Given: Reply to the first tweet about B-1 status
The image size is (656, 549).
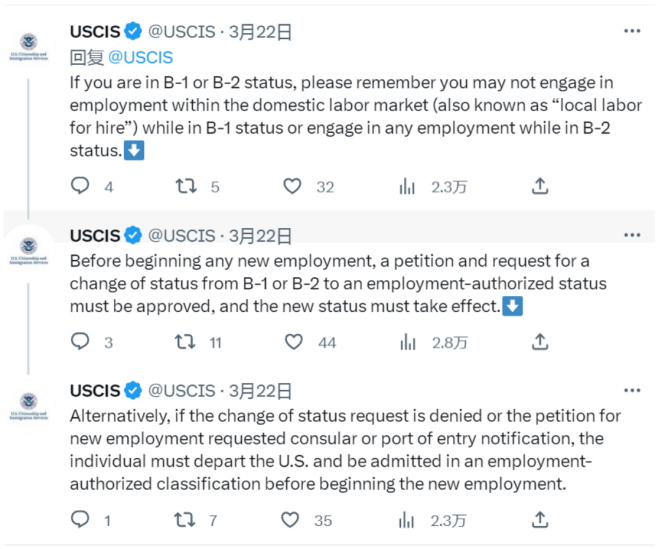Looking at the screenshot, I should tap(81, 186).
